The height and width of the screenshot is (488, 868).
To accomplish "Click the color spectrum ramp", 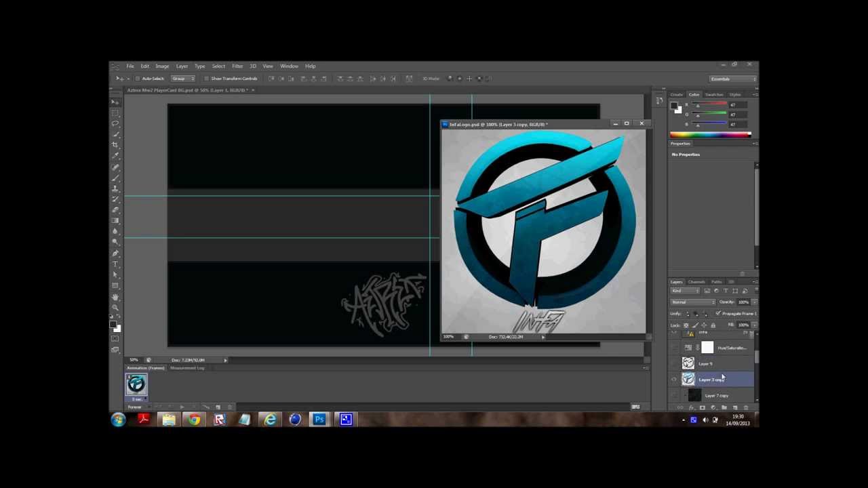I will (710, 134).
